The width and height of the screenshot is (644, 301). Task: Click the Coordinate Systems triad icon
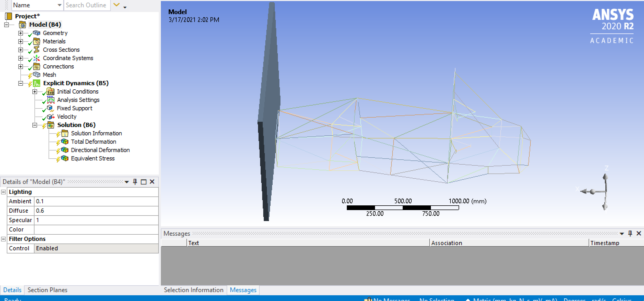[x=37, y=58]
